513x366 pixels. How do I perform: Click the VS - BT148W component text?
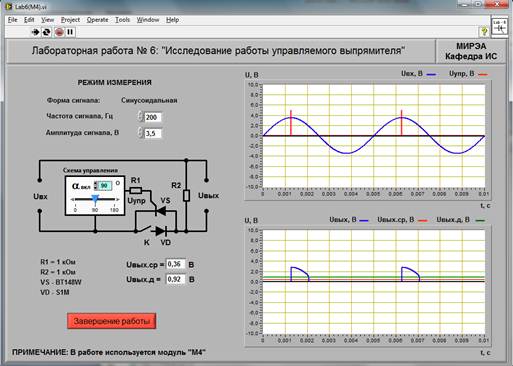(x=61, y=282)
